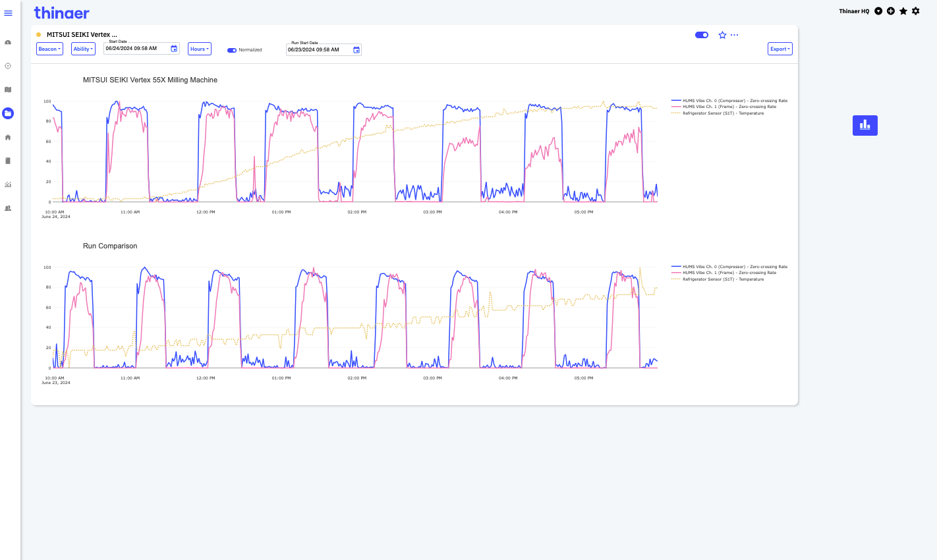Image resolution: width=937 pixels, height=560 pixels.
Task: Click the thinaer logo
Action: [x=61, y=13]
